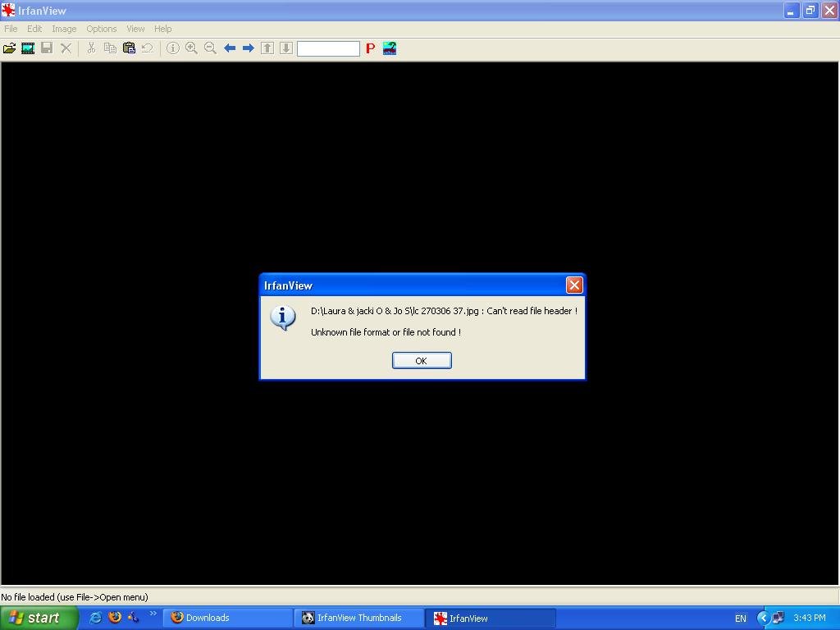This screenshot has width=840, height=630.
Task: Open the File menu
Action: coord(11,29)
